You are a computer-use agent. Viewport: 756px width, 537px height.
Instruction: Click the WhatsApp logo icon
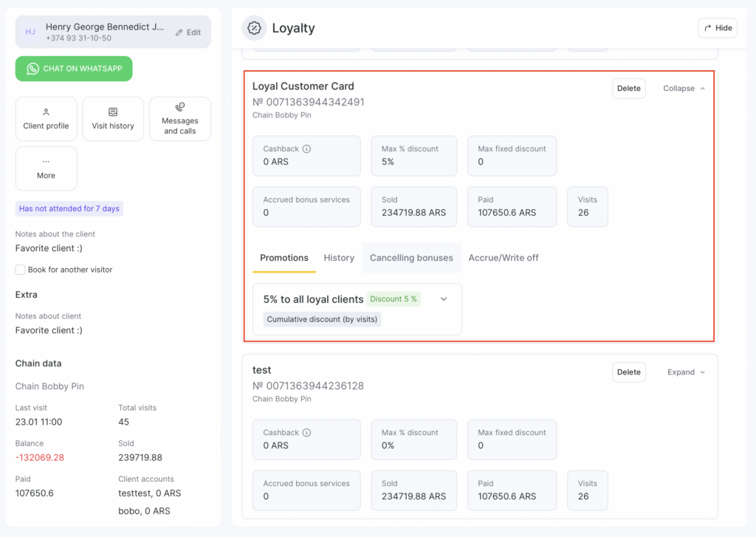[x=32, y=69]
